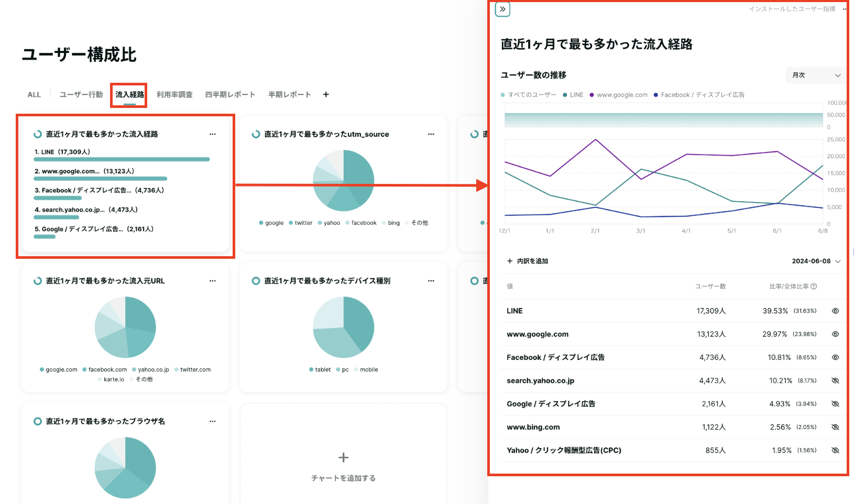Click the 39.53% value in LINE row
This screenshot has height=504, width=854.
(775, 311)
